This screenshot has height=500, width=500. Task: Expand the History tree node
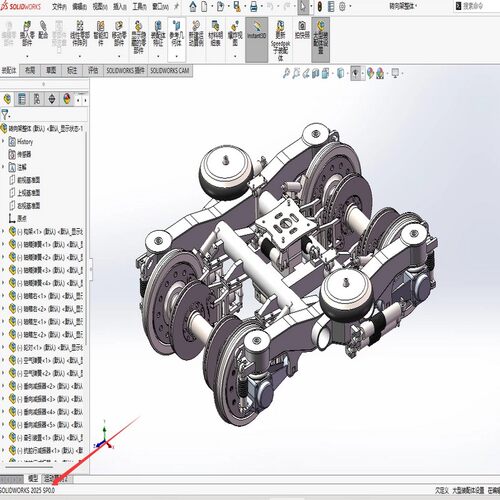pyautogui.click(x=3, y=141)
